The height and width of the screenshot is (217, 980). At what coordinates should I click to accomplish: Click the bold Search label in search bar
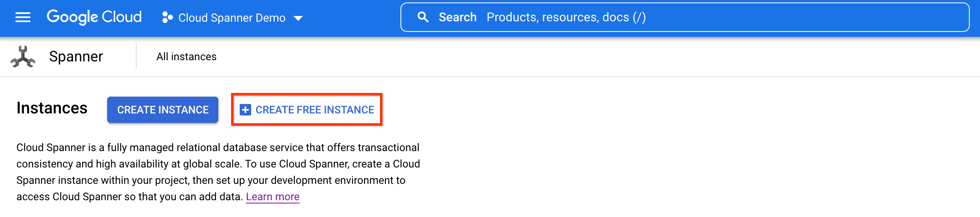[457, 17]
